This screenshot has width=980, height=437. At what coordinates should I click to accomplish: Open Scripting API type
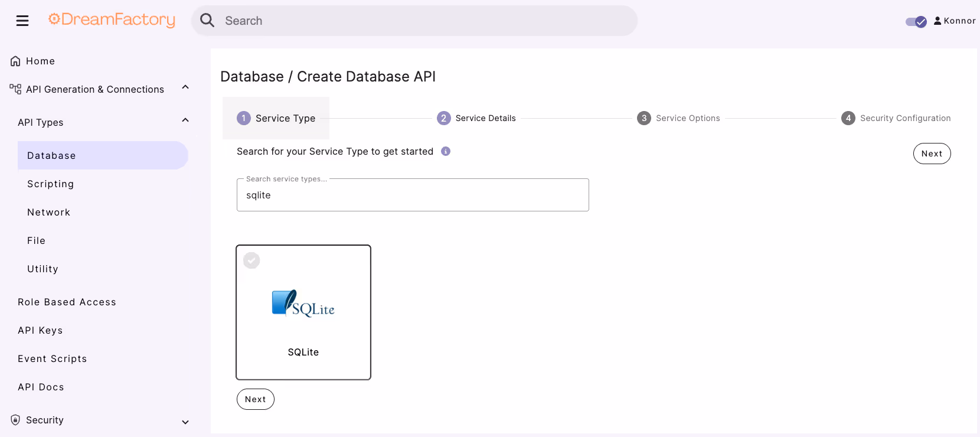tap(51, 184)
